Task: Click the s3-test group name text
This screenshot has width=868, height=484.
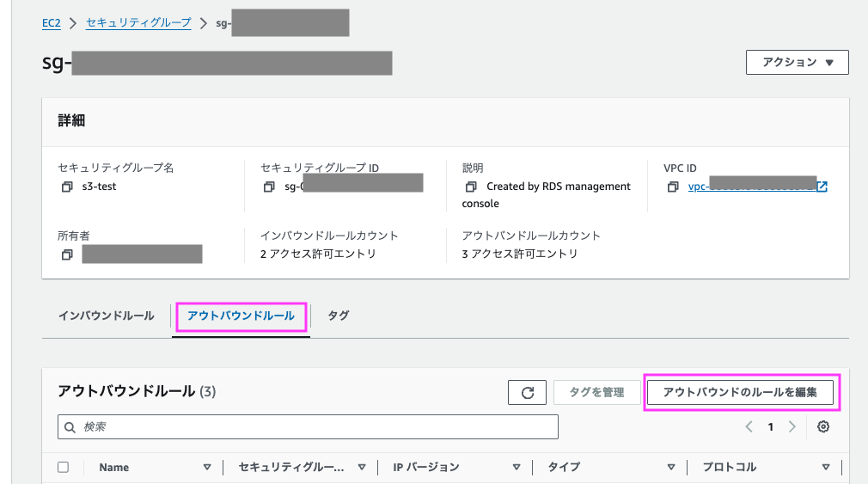Action: 99,187
